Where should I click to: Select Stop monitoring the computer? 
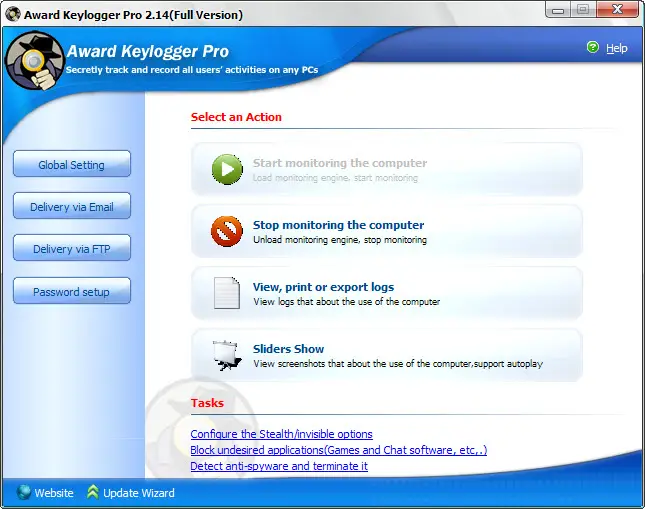pos(387,231)
